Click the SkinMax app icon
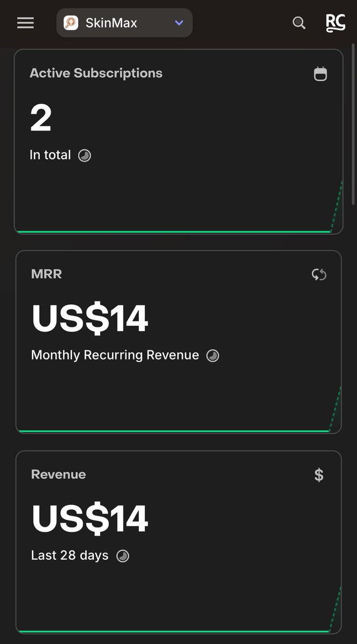Viewport: 357px width, 644px height. pyautogui.click(x=71, y=23)
